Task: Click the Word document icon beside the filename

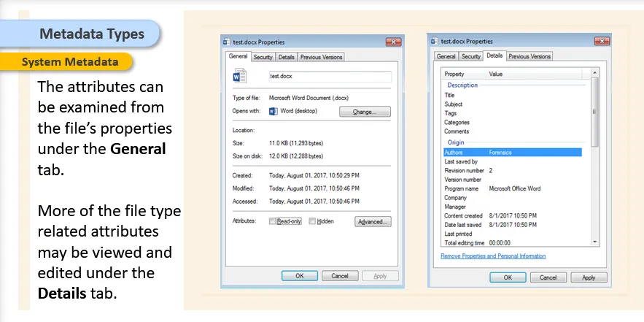Action: pyautogui.click(x=238, y=77)
